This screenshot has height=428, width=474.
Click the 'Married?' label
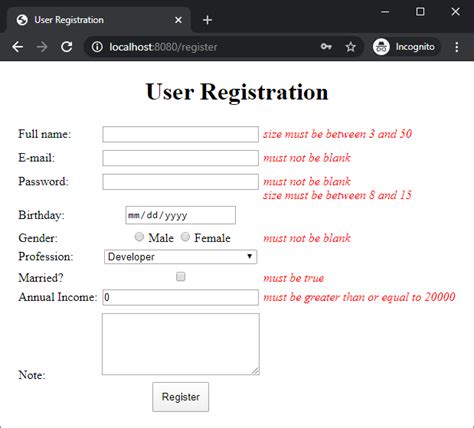(41, 278)
